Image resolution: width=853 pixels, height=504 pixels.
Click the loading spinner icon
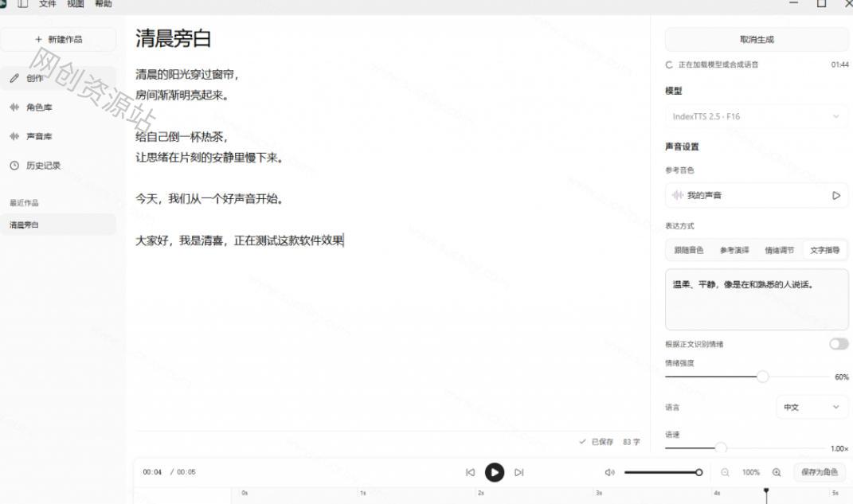point(669,64)
